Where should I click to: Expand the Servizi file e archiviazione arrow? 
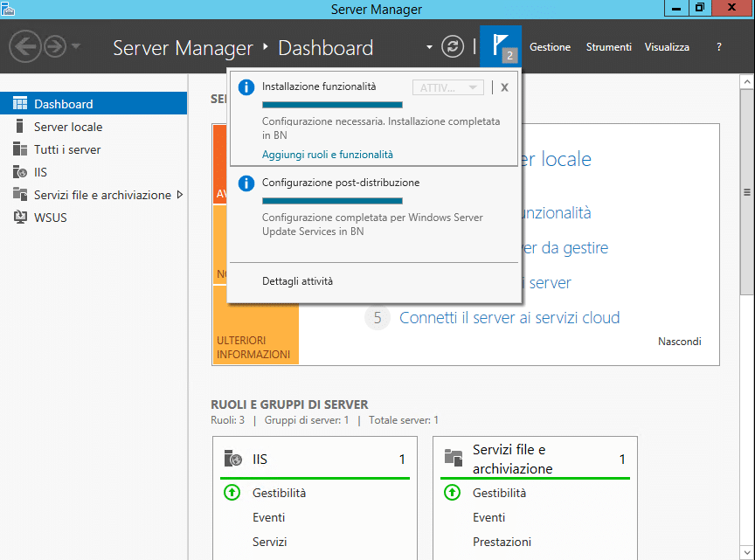pos(180,195)
